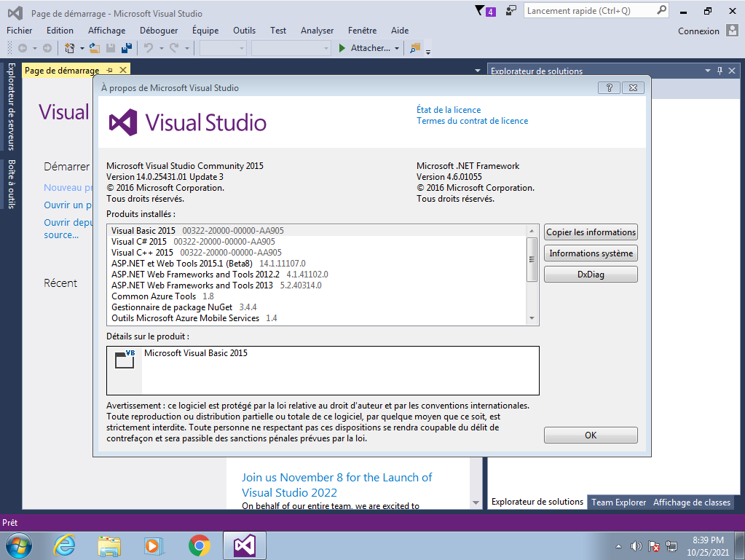Click the New Project toolbar icon
Screen dimensions: 745x560
click(70, 48)
